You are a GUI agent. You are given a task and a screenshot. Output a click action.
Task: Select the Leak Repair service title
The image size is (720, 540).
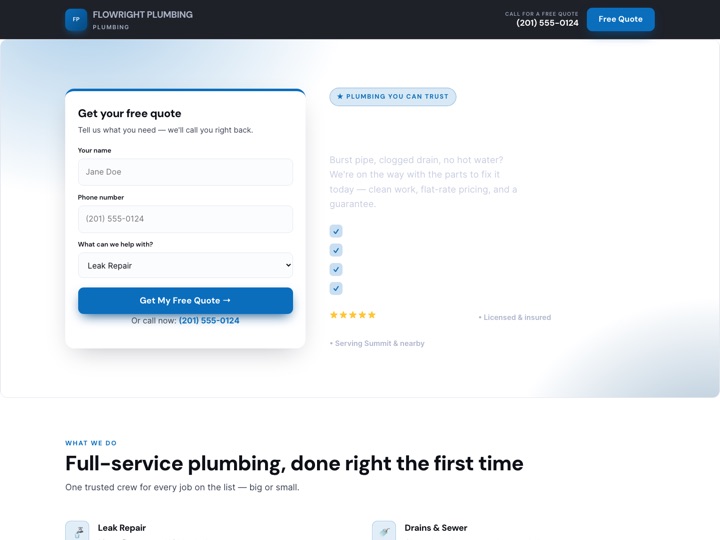[122, 528]
